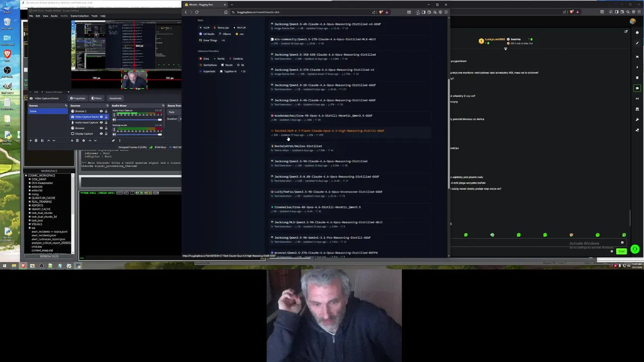Open the OBS Tools menu

tap(95, 16)
